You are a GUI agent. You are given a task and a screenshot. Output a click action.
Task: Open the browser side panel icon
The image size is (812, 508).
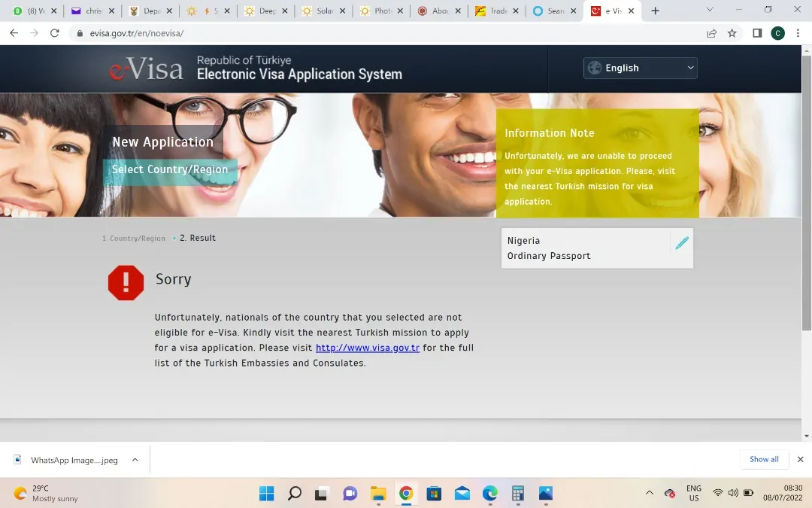click(756, 33)
